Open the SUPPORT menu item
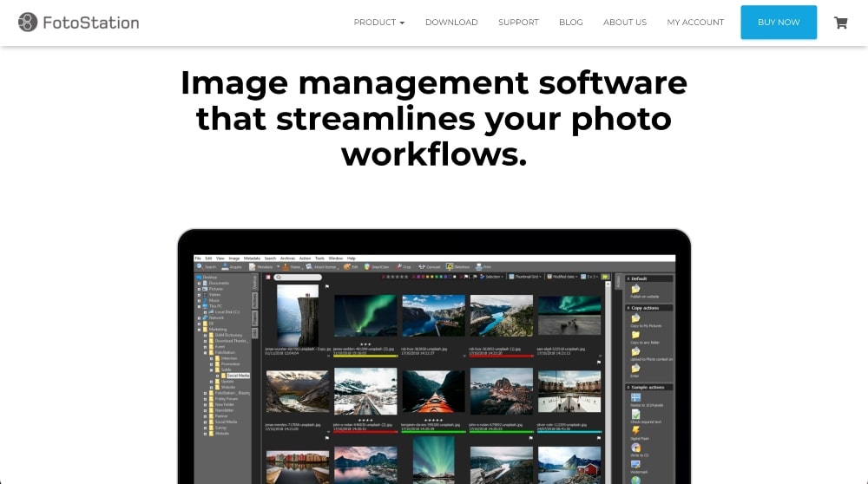 click(518, 23)
